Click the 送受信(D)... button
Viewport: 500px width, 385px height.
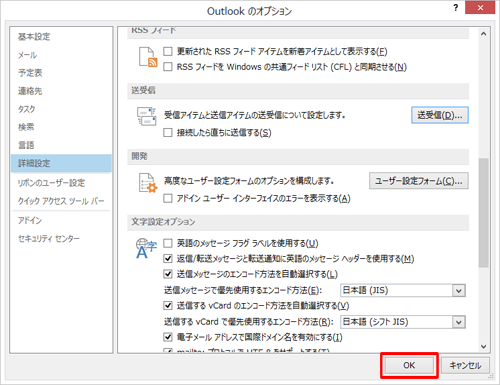440,115
